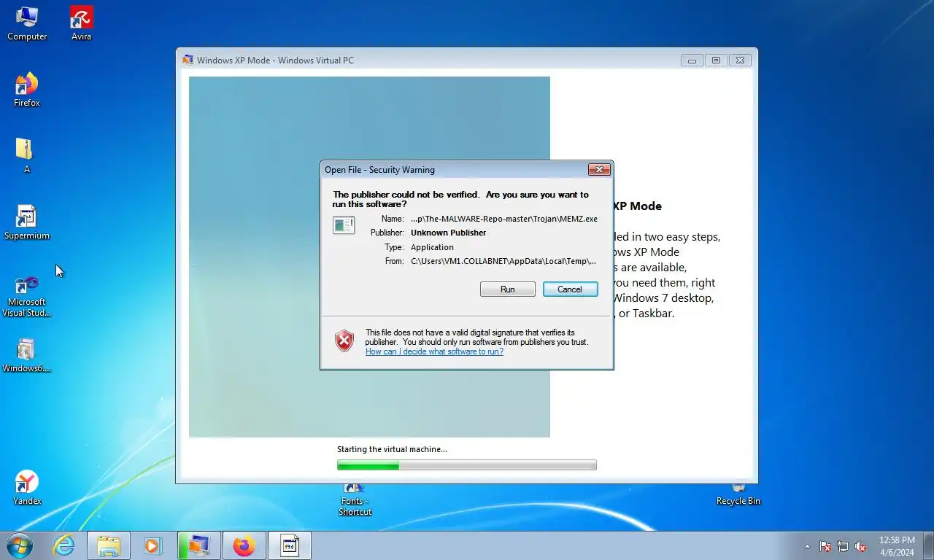This screenshot has width=934, height=560.
Task: Show hidden system tray icons arrow
Action: coord(807,546)
